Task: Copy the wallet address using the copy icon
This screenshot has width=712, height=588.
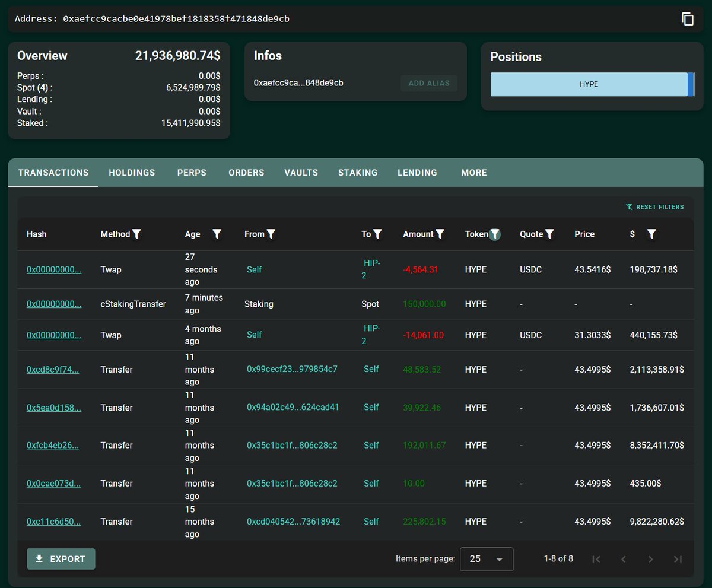Action: tap(687, 19)
